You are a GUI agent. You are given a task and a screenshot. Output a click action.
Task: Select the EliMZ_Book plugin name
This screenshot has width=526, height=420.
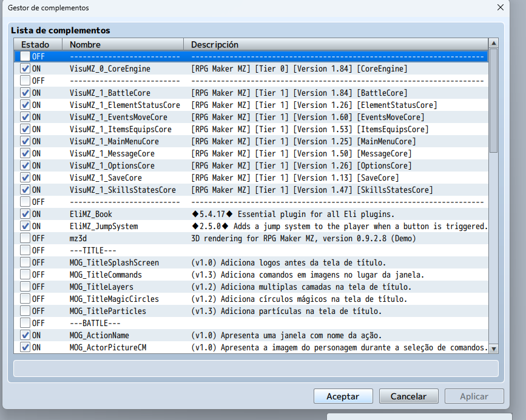coord(90,214)
